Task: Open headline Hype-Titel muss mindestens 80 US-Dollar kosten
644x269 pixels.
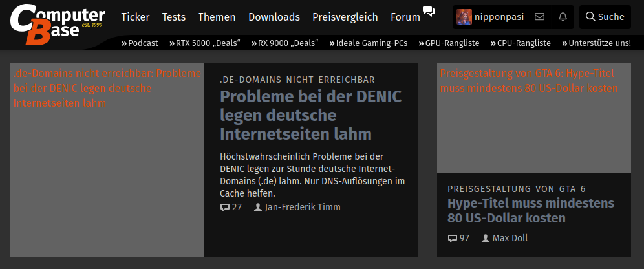Action: pyautogui.click(x=531, y=210)
